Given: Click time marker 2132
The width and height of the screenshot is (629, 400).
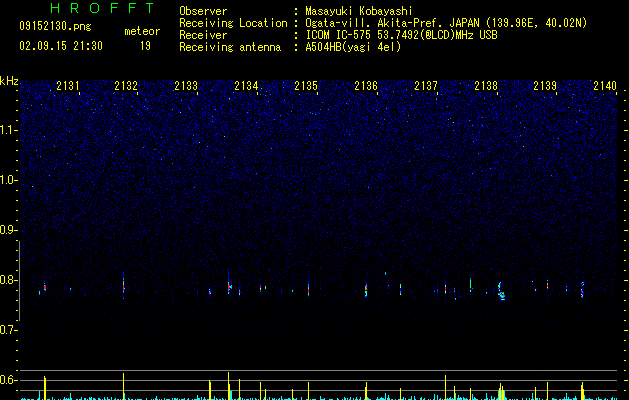Looking at the screenshot, I should click(126, 86).
